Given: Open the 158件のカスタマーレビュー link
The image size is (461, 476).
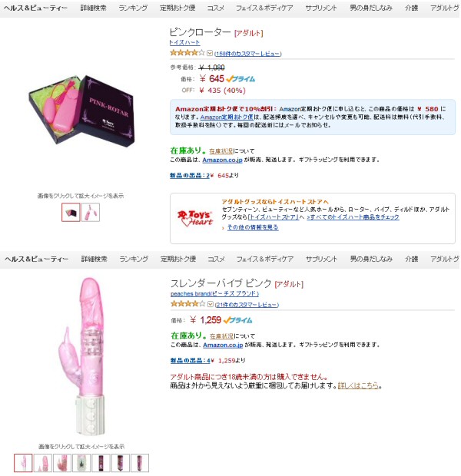Looking at the screenshot, I should coord(248,54).
